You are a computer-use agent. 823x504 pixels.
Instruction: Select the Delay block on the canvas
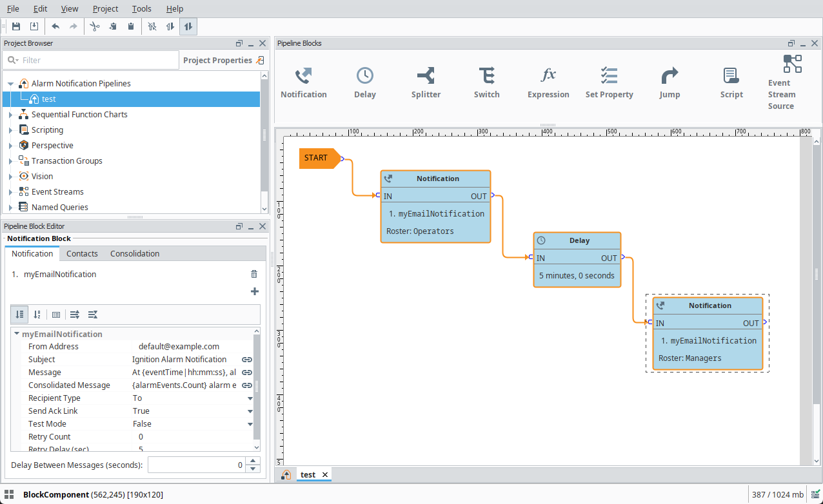pyautogui.click(x=577, y=260)
